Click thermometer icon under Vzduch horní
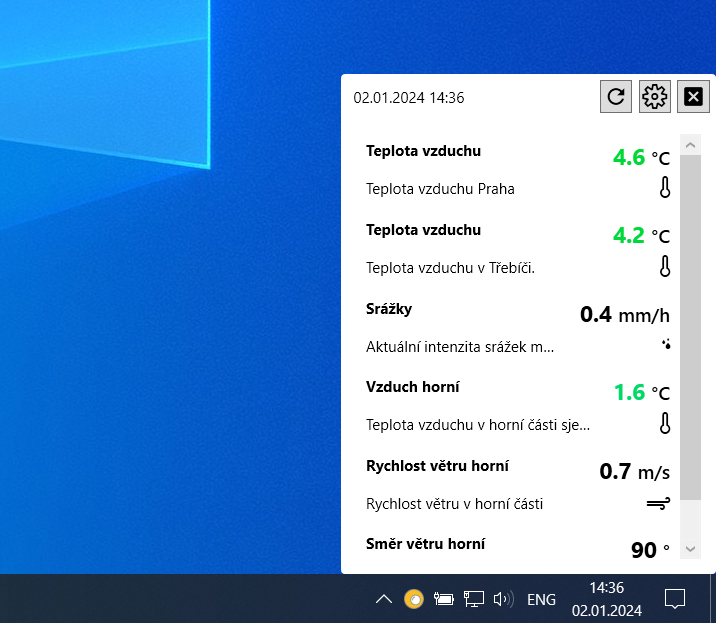Viewport: 716px width, 623px height. (x=664, y=423)
